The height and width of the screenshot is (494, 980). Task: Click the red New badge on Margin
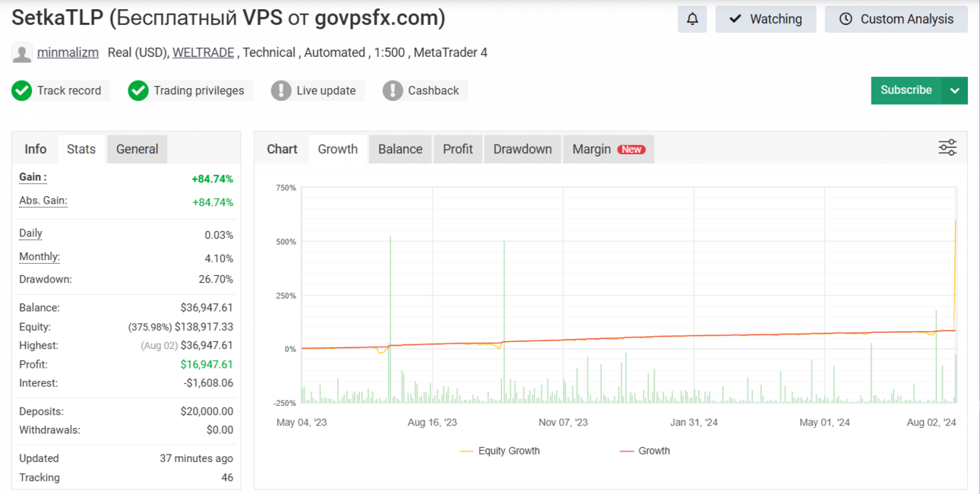[x=632, y=150]
